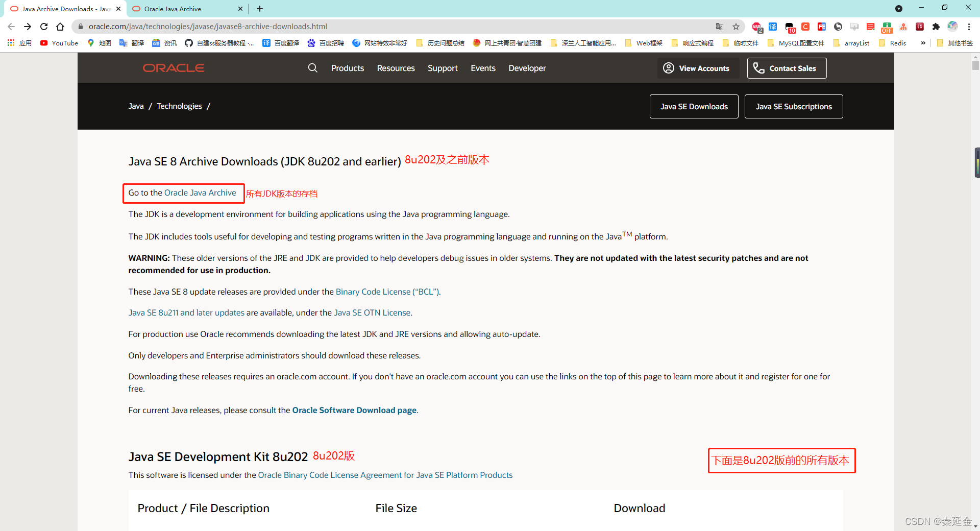This screenshot has width=980, height=531.
Task: Open the Binary Code License (BCL) link
Action: (388, 292)
